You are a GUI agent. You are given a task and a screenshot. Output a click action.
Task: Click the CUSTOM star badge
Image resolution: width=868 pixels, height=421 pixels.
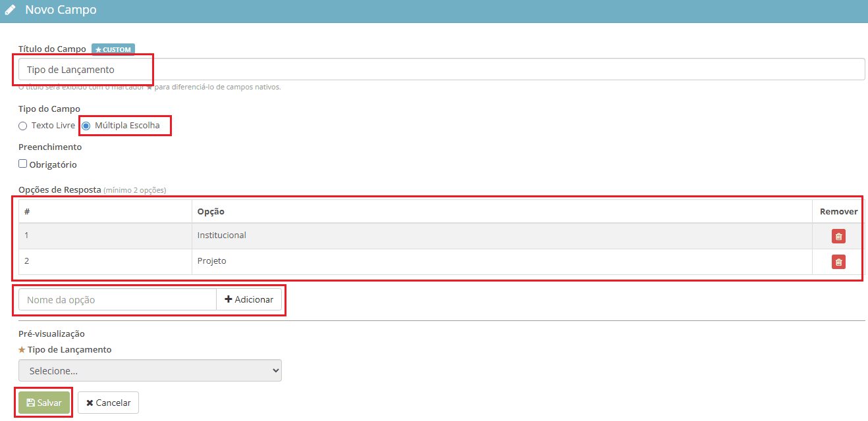[x=113, y=49]
